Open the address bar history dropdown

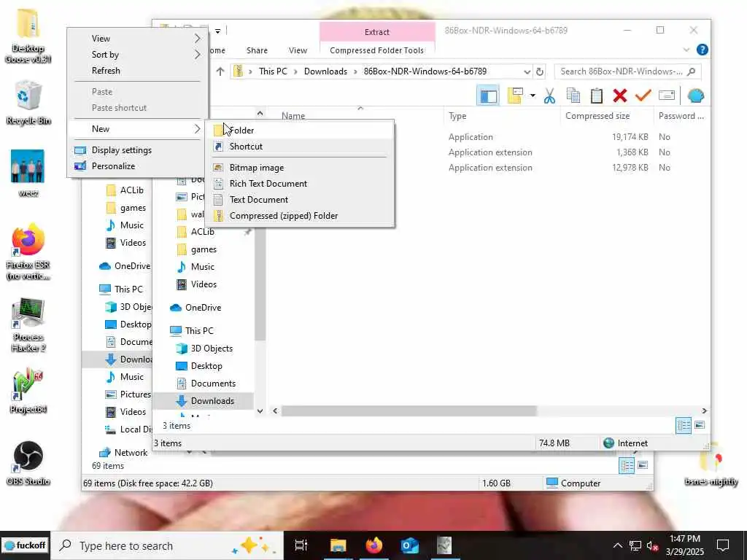pos(527,72)
